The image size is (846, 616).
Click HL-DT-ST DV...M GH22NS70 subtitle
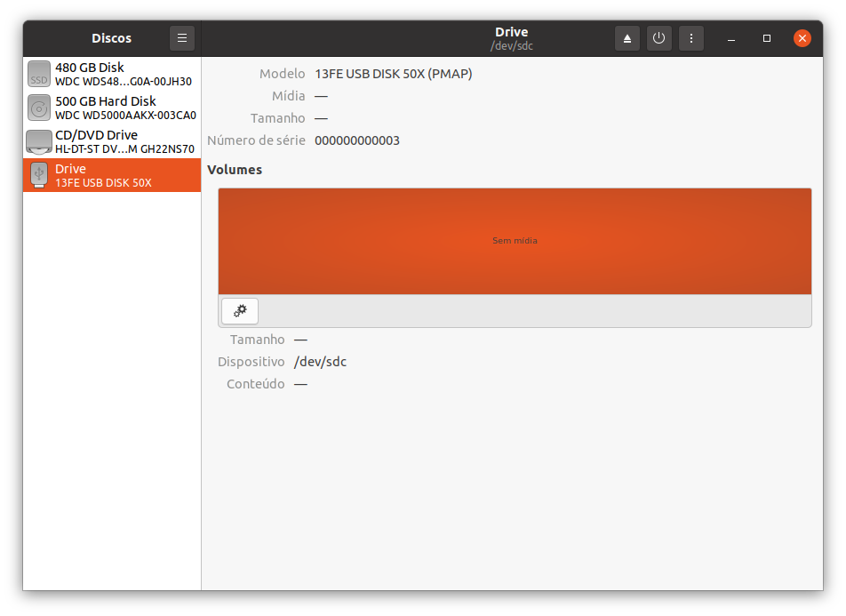124,149
